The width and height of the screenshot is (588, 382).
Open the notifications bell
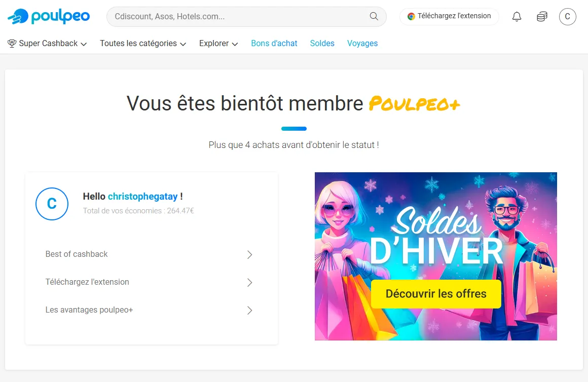pos(517,17)
